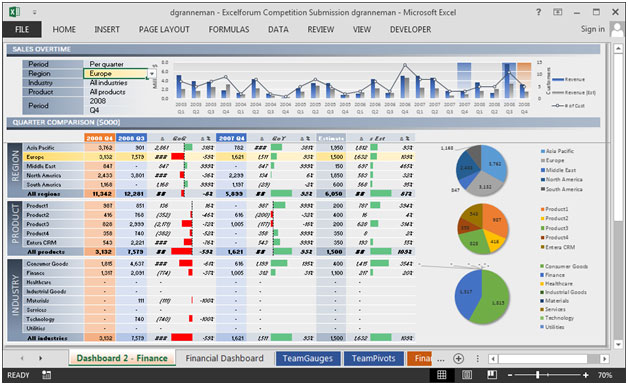The image size is (628, 385).
Task: Click the region pie chart
Action: pos(481,170)
